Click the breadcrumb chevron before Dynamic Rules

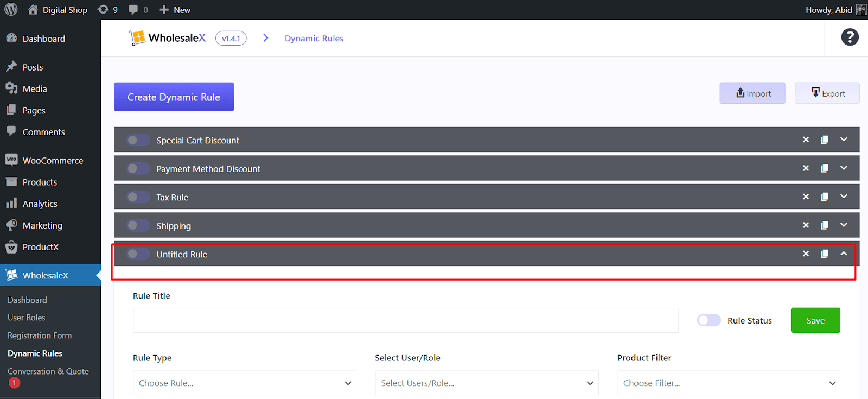click(x=265, y=37)
